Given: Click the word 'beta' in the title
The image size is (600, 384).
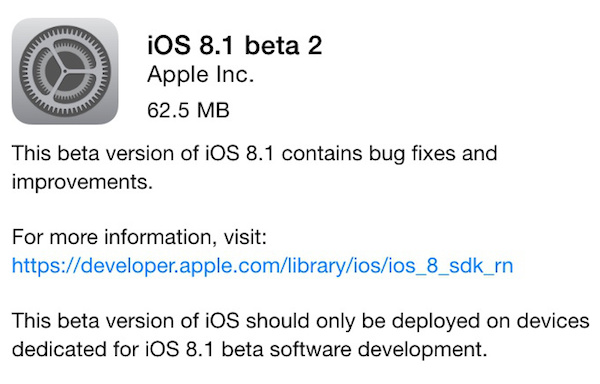Looking at the screenshot, I should [272, 45].
